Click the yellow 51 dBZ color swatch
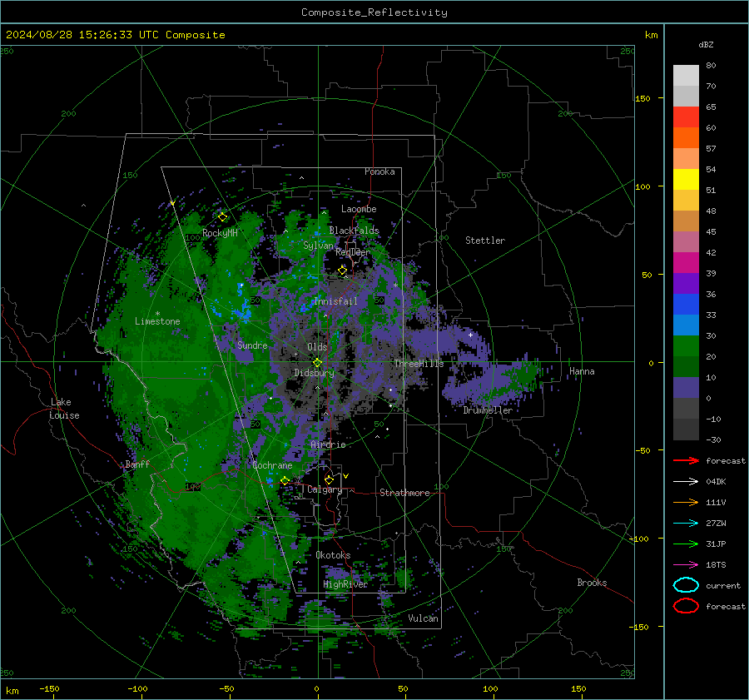The width and height of the screenshot is (749, 700). pyautogui.click(x=686, y=179)
